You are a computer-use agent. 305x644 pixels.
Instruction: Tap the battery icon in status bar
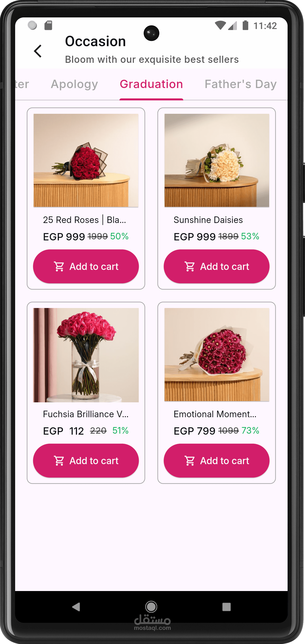coord(245,25)
